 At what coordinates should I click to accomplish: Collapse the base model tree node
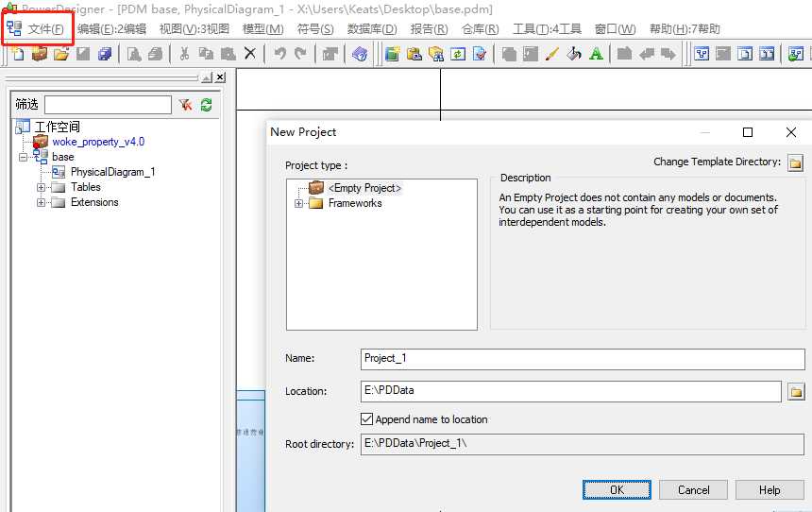pyautogui.click(x=23, y=157)
